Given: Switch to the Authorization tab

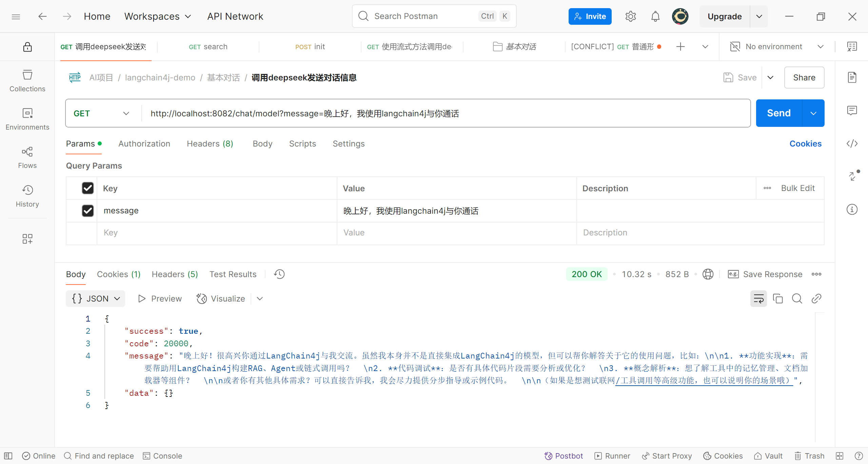Looking at the screenshot, I should tap(144, 144).
